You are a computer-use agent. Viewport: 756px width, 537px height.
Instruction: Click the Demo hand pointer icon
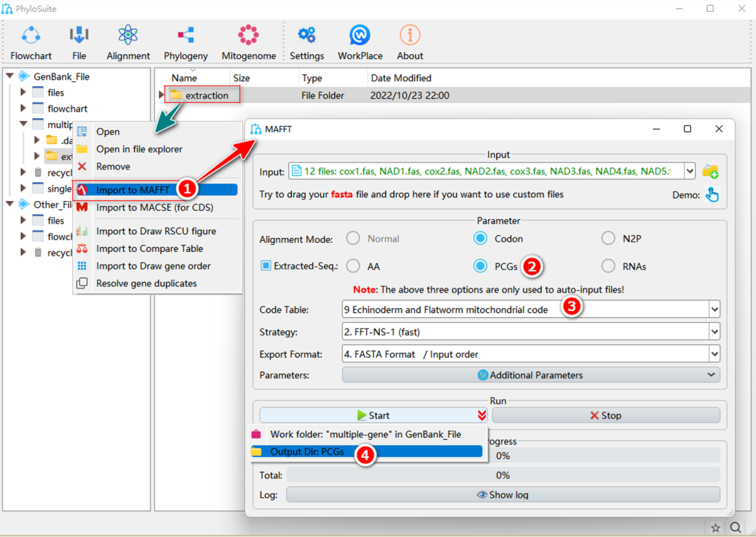(712, 194)
